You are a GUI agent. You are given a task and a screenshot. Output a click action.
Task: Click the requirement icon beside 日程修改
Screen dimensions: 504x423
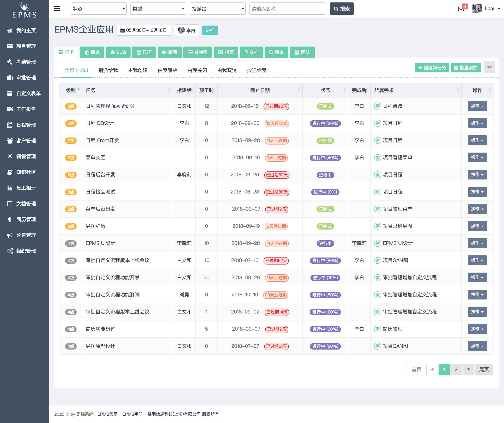377,106
